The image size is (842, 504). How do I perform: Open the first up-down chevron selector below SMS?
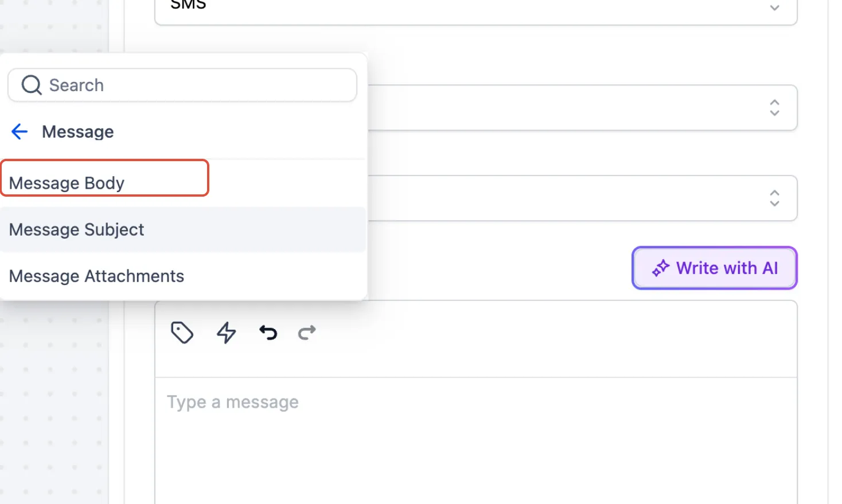(x=774, y=108)
